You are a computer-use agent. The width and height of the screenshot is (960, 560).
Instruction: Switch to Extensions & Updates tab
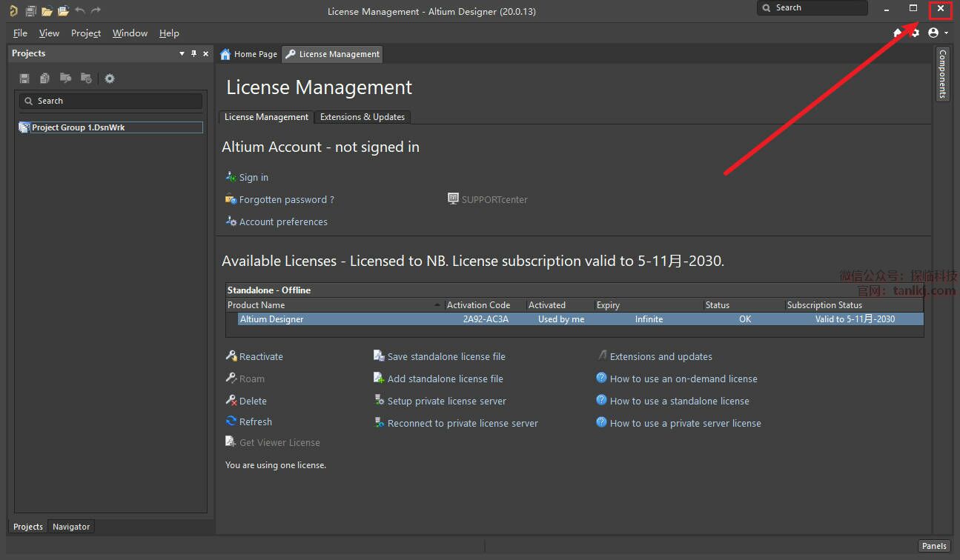[x=363, y=117]
